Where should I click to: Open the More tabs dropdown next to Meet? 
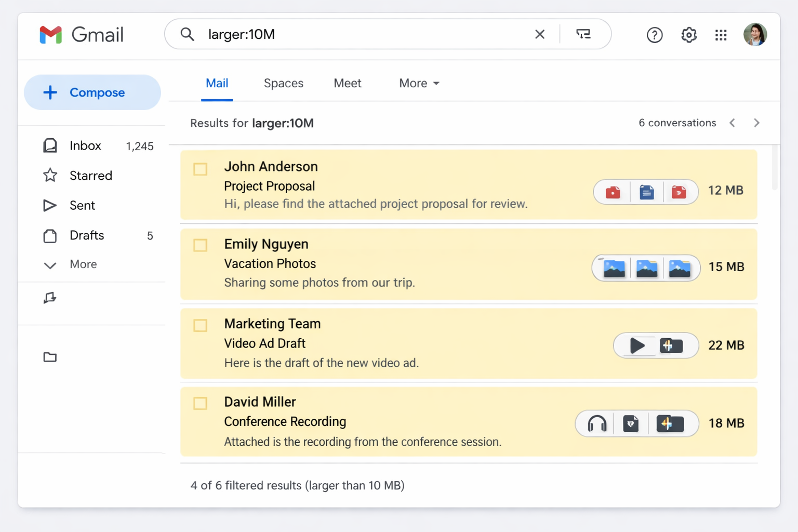pyautogui.click(x=419, y=83)
